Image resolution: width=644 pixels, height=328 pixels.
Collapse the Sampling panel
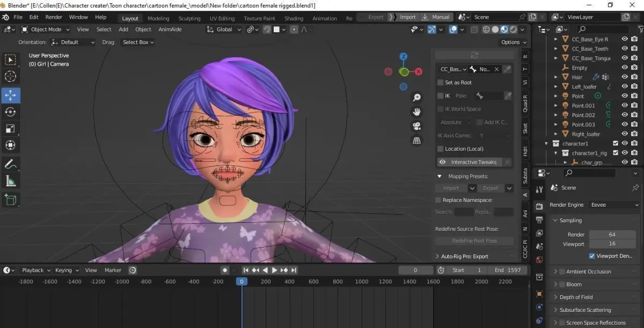coord(570,220)
